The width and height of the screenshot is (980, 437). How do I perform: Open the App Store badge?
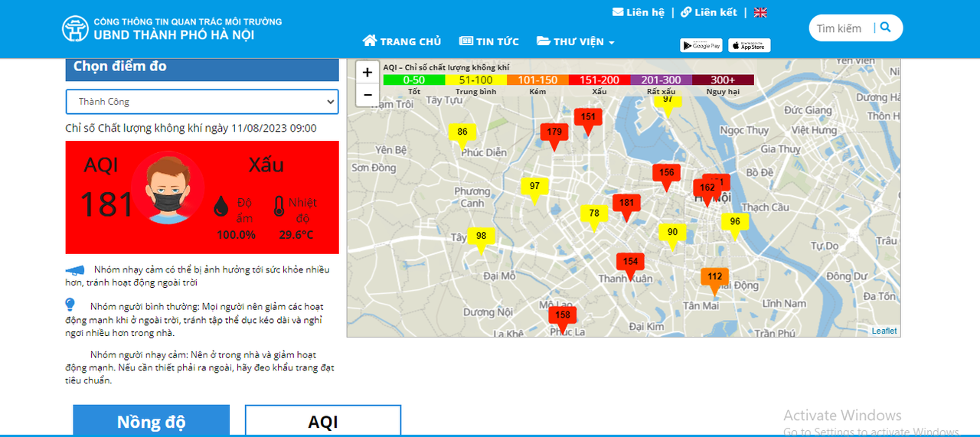pyautogui.click(x=749, y=46)
